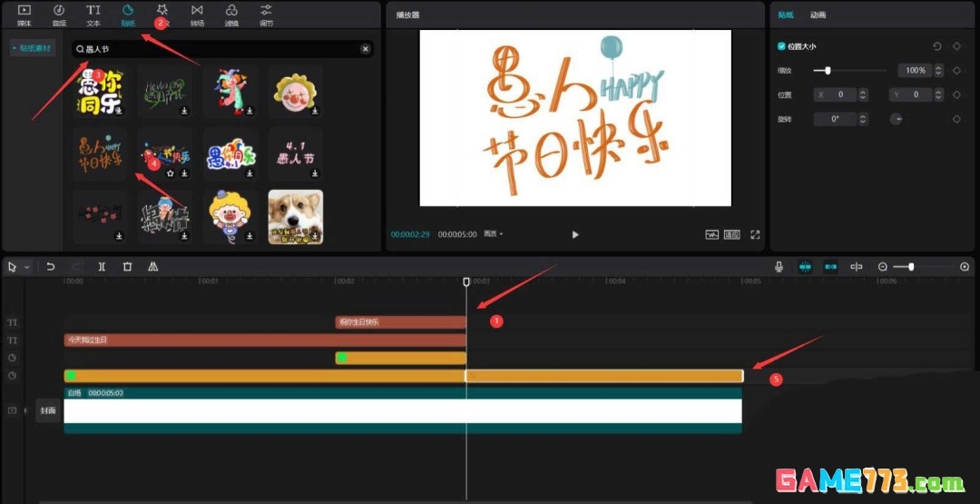Reset the 位置大小 settings
The height and width of the screenshot is (504, 980).
coord(936,46)
